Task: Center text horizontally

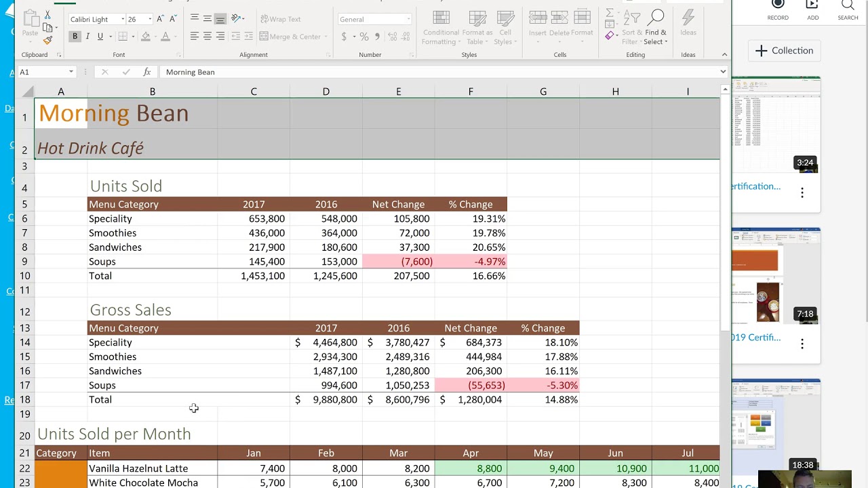Action: pos(208,37)
